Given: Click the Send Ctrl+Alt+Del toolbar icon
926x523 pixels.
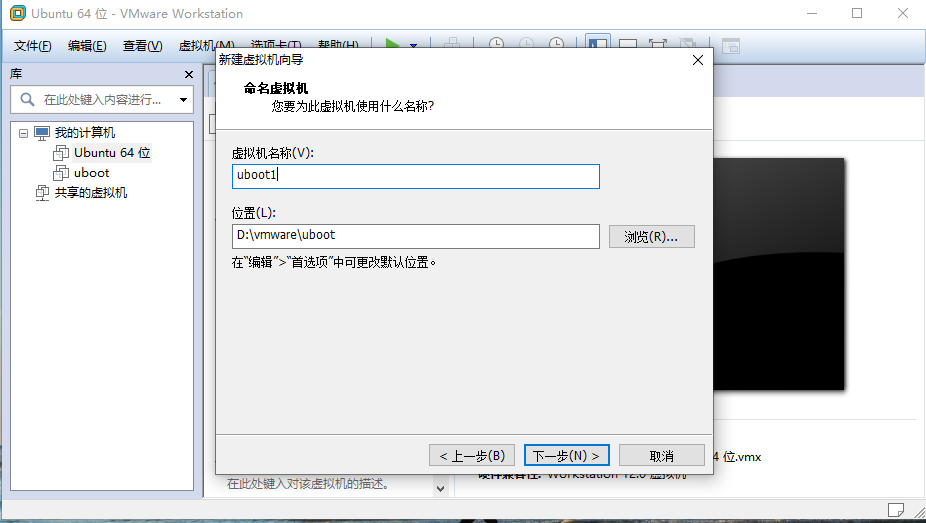Looking at the screenshot, I should click(x=452, y=44).
